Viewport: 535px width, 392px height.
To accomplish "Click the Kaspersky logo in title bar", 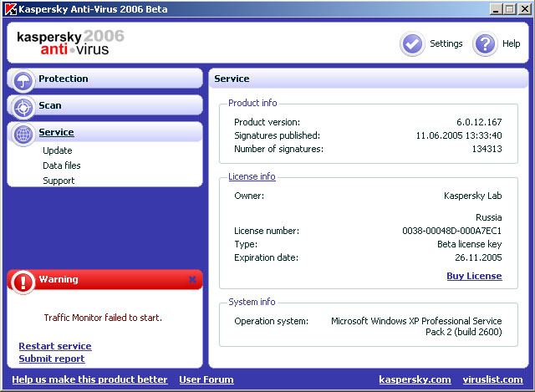I will 11,9.
